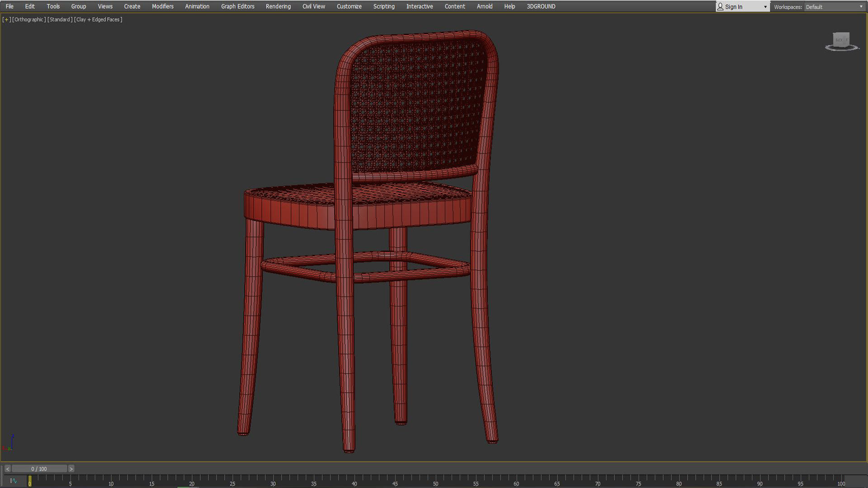
Task: Open the Help menu
Action: [509, 6]
